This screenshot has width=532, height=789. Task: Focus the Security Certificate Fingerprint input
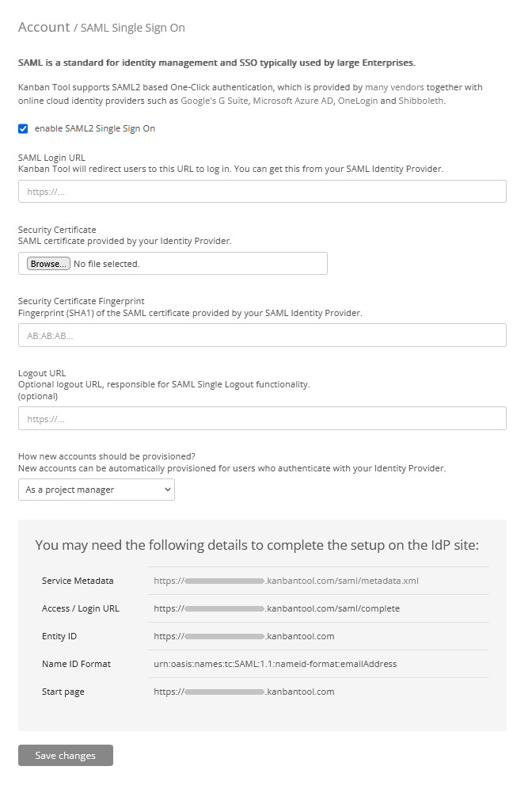point(261,335)
